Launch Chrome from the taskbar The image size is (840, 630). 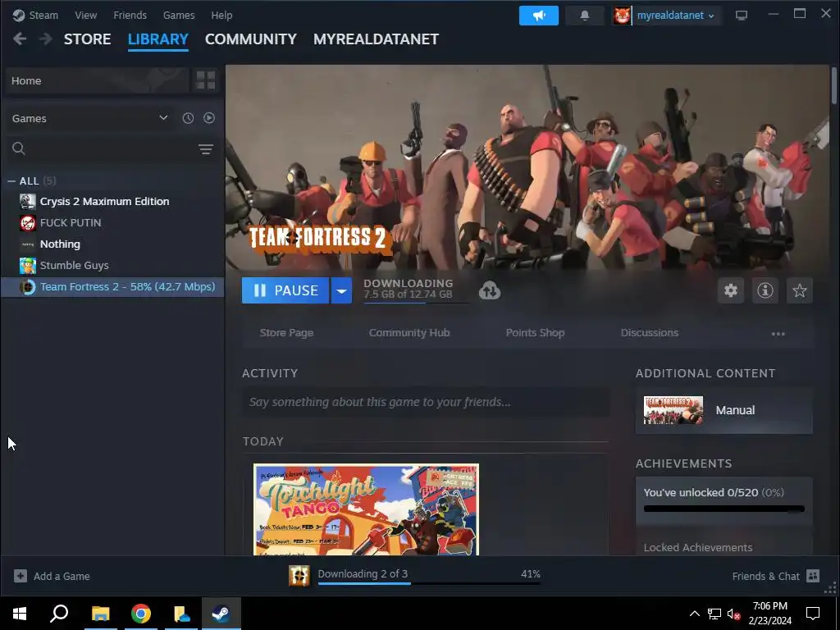141,614
